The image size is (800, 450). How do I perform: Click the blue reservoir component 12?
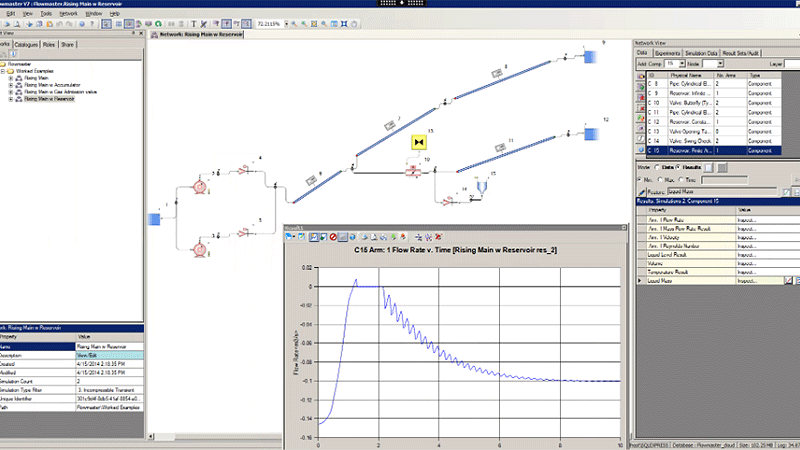click(591, 134)
